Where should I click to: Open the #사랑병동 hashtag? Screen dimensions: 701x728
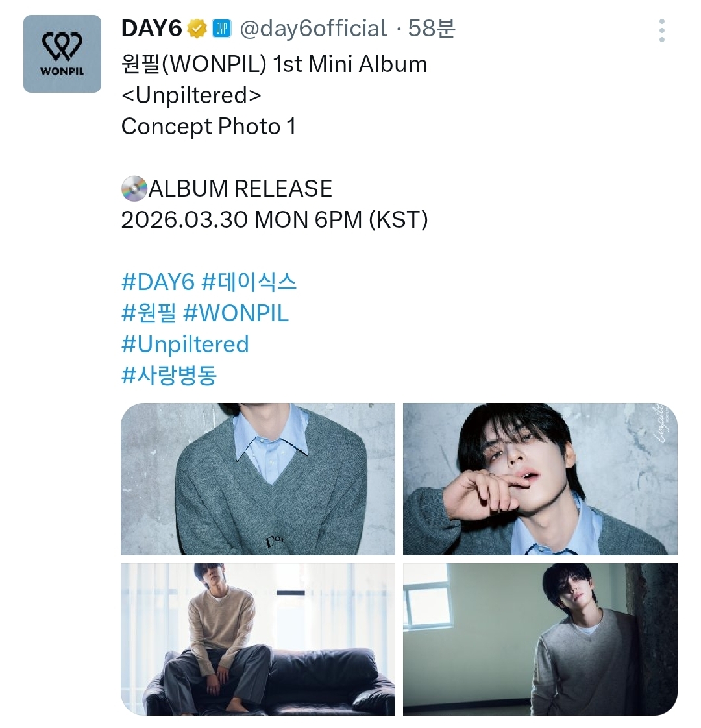tap(169, 375)
